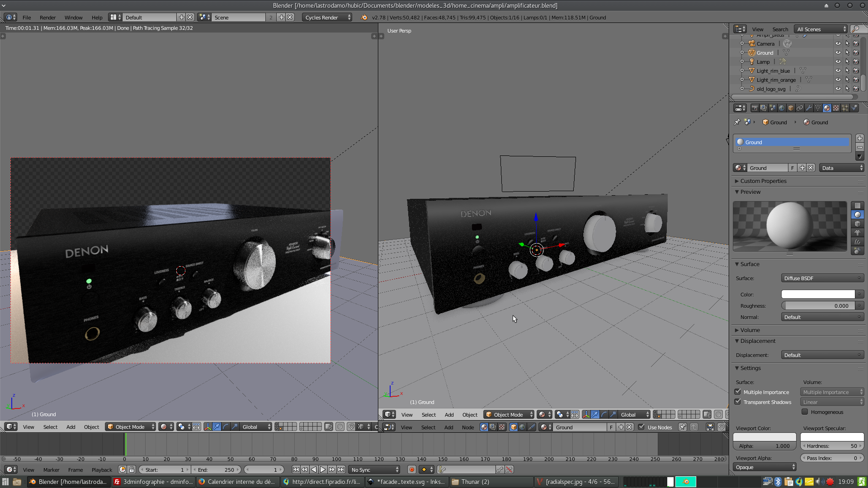Click the Viewport Color swatch

[764, 437]
